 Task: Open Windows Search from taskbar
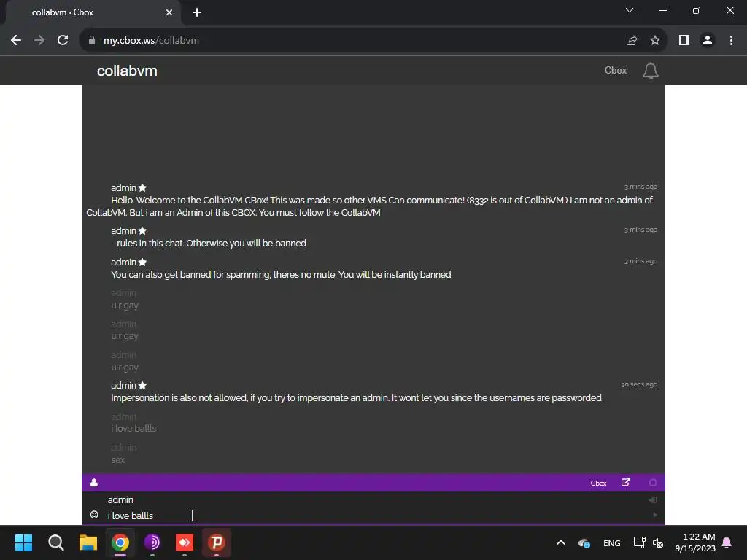55,542
